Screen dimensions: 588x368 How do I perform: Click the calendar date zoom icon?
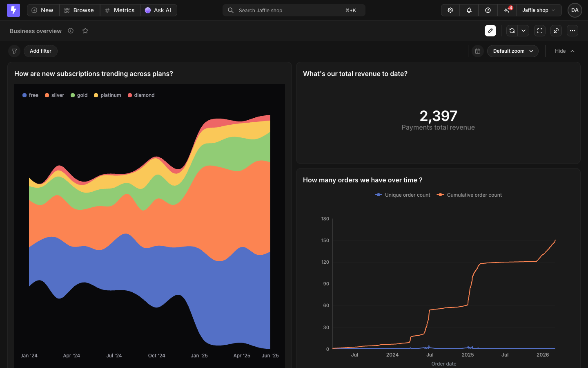(x=478, y=51)
